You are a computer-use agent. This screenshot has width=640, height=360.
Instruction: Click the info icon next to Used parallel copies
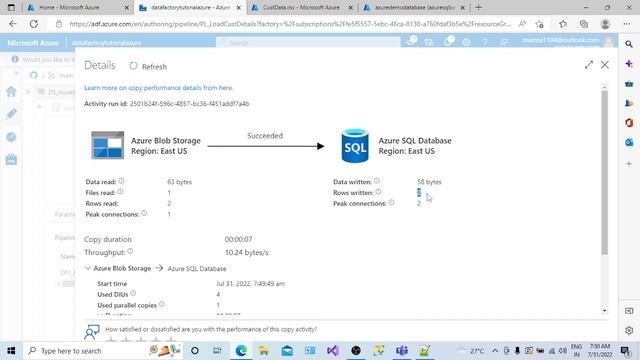tap(162, 304)
